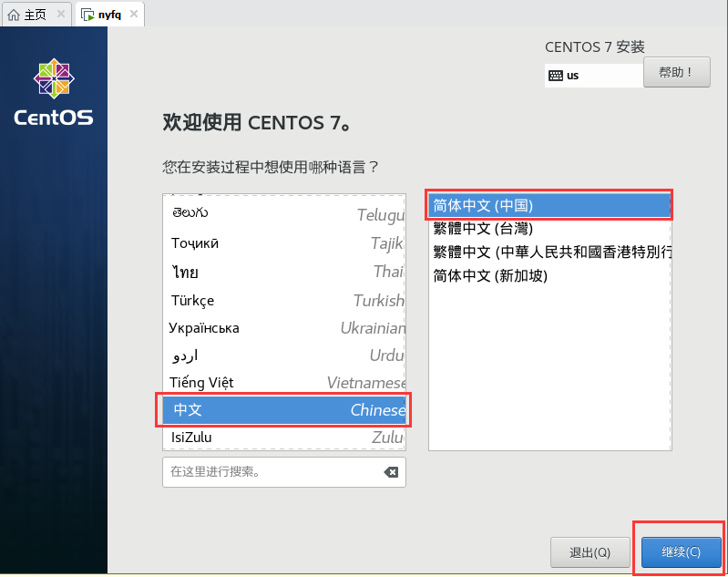Click the clear search backspace icon
Screen dimensions: 728x577
(391, 472)
